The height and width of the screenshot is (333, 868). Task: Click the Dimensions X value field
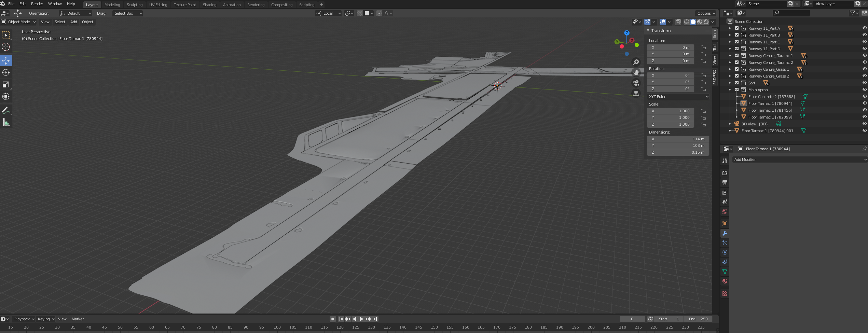678,139
